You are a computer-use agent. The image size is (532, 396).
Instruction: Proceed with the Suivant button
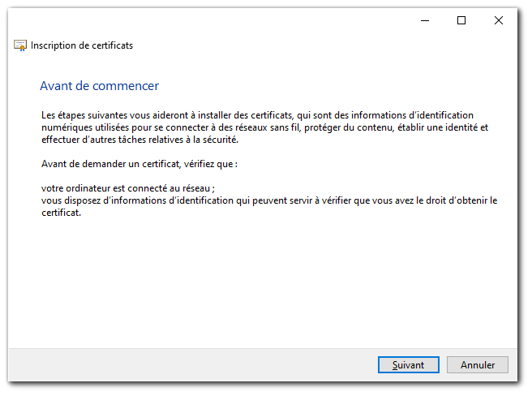click(409, 364)
